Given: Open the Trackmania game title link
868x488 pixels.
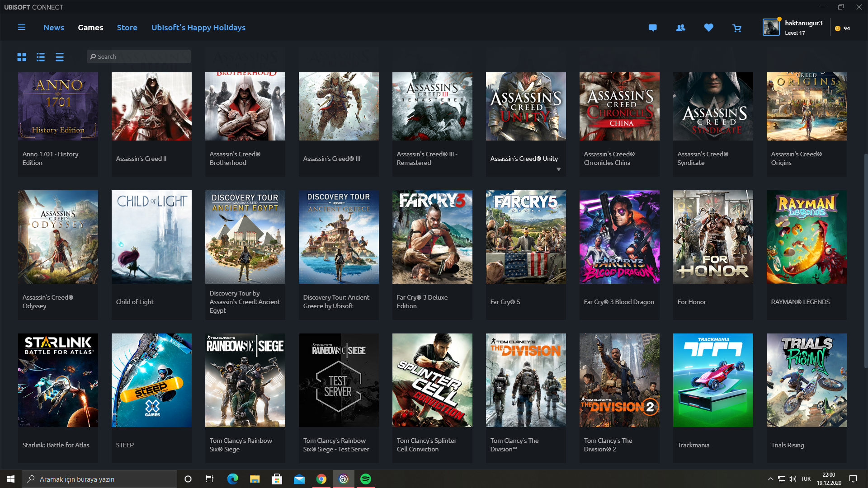Looking at the screenshot, I should pyautogui.click(x=693, y=445).
